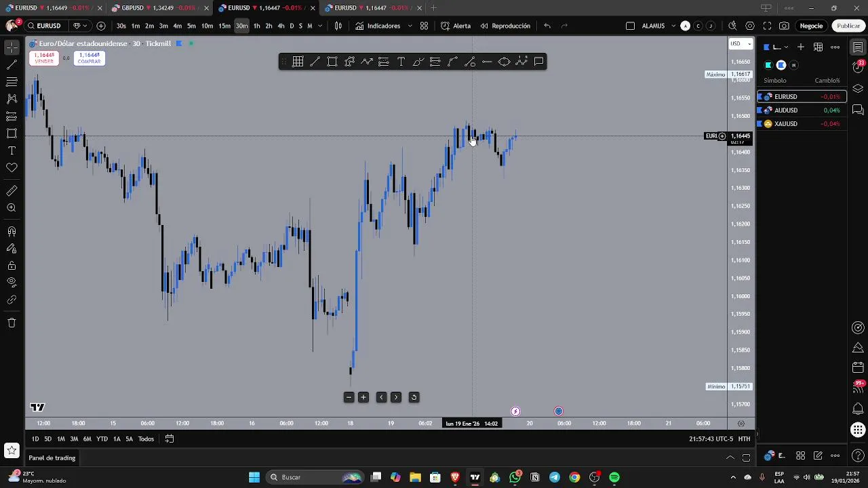Open the chats icon in right sidebar
Viewport: 868px width, 488px height.
(x=858, y=109)
